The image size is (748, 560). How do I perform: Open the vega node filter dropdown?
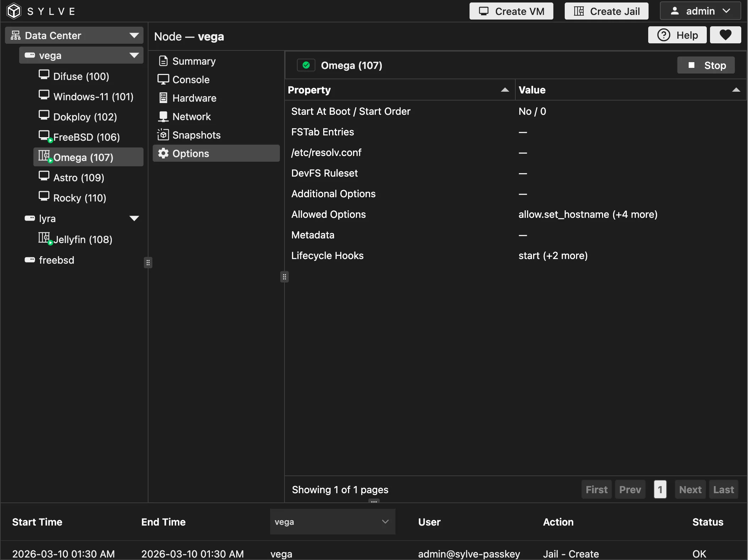point(332,522)
